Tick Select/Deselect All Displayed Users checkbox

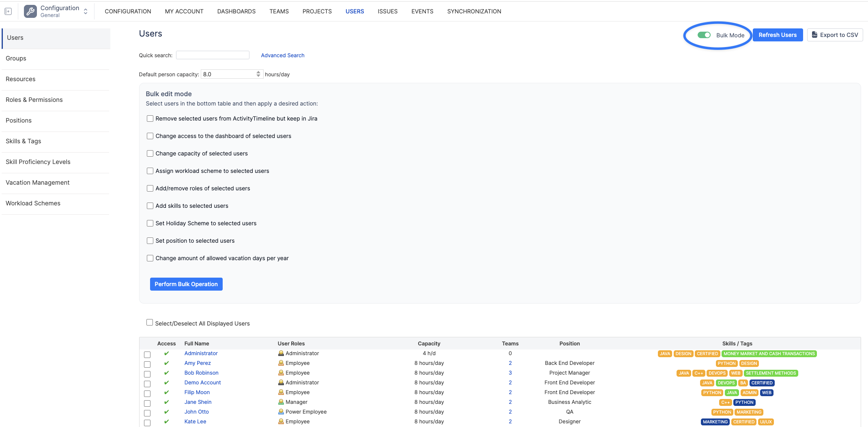pyautogui.click(x=150, y=323)
